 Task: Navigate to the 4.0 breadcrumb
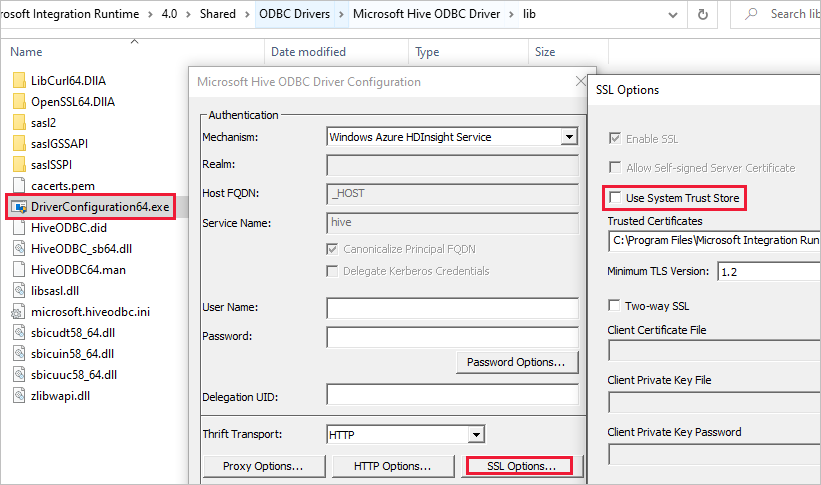169,14
